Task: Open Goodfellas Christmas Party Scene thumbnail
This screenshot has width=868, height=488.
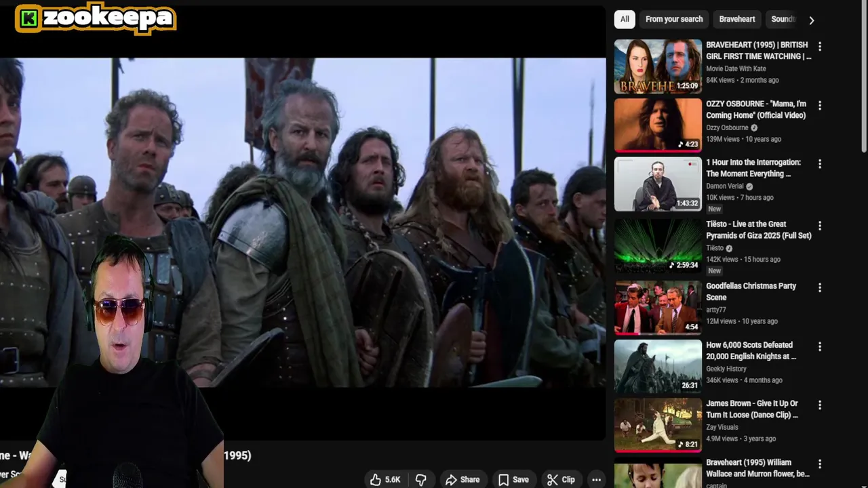Action: tap(658, 308)
